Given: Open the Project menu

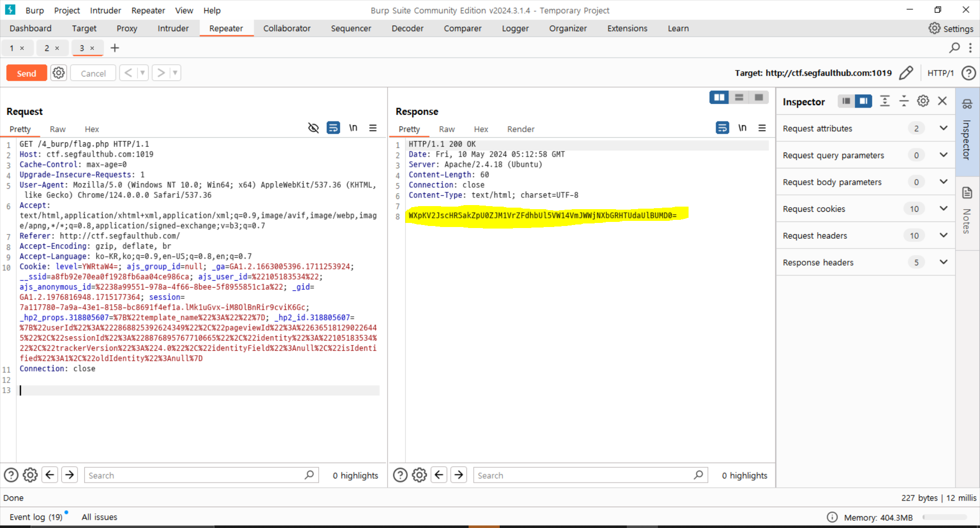Looking at the screenshot, I should 67,10.
